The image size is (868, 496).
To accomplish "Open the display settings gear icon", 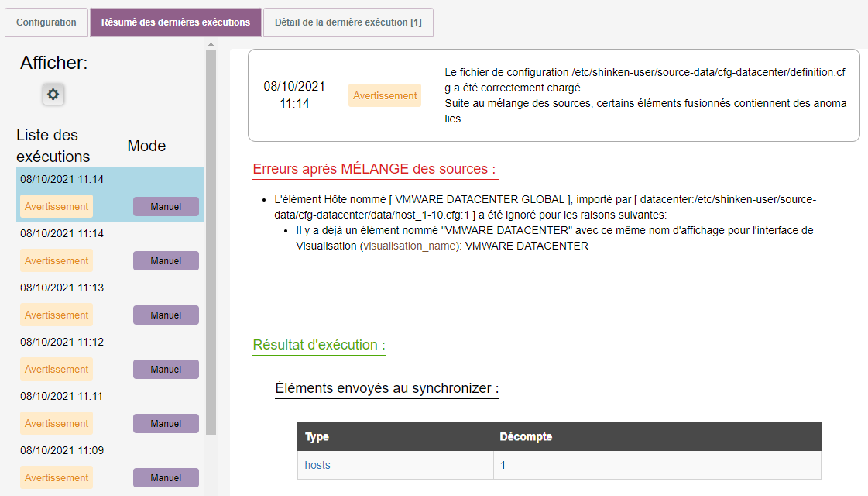I will coord(53,95).
